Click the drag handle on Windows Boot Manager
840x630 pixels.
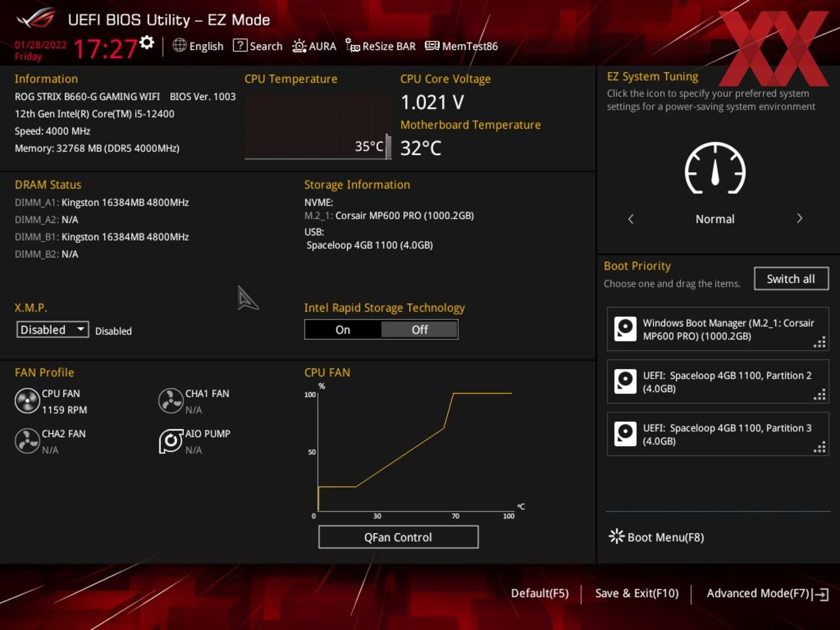[820, 342]
